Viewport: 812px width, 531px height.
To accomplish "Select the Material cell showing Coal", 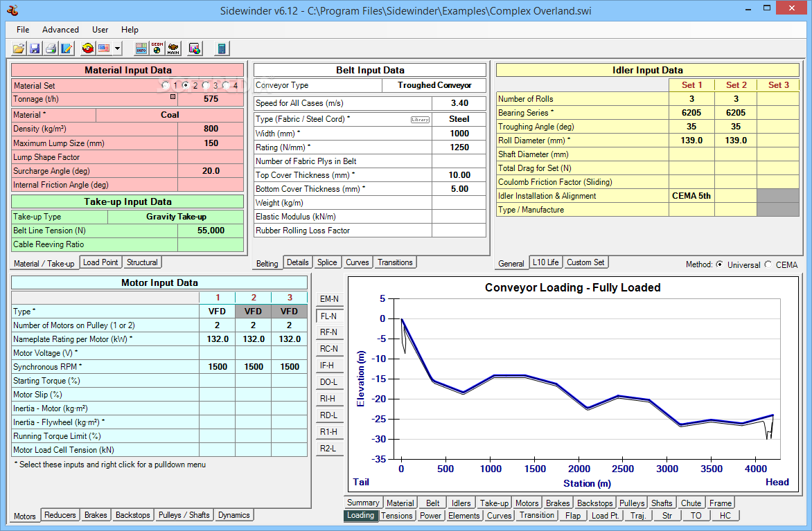I will (x=170, y=115).
